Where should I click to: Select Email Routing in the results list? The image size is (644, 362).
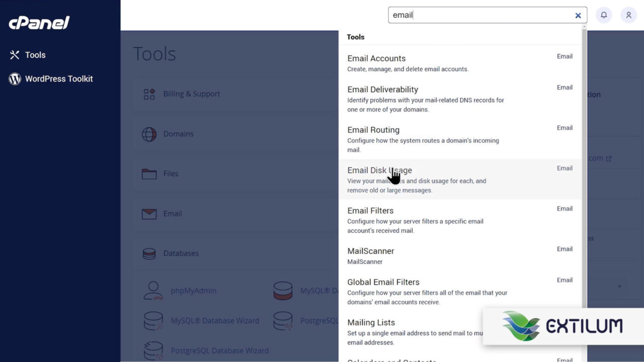coord(373,130)
